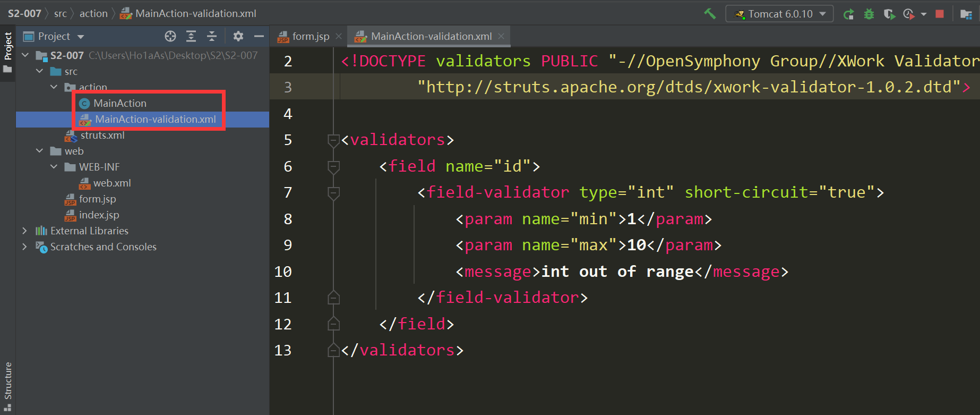This screenshot has width=980, height=415.
Task: Click fold end marker at line 11
Action: (333, 298)
